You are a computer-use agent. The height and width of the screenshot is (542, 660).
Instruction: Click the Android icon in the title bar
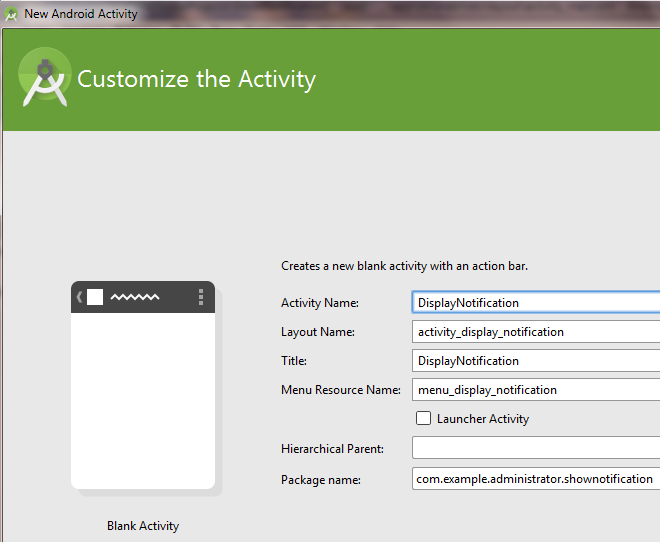click(x=12, y=14)
